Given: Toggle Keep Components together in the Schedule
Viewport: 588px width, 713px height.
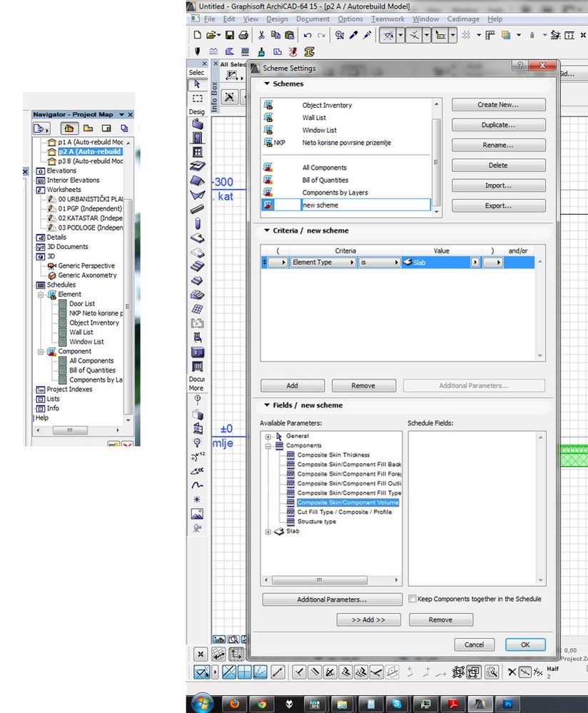Looking at the screenshot, I should coord(412,599).
